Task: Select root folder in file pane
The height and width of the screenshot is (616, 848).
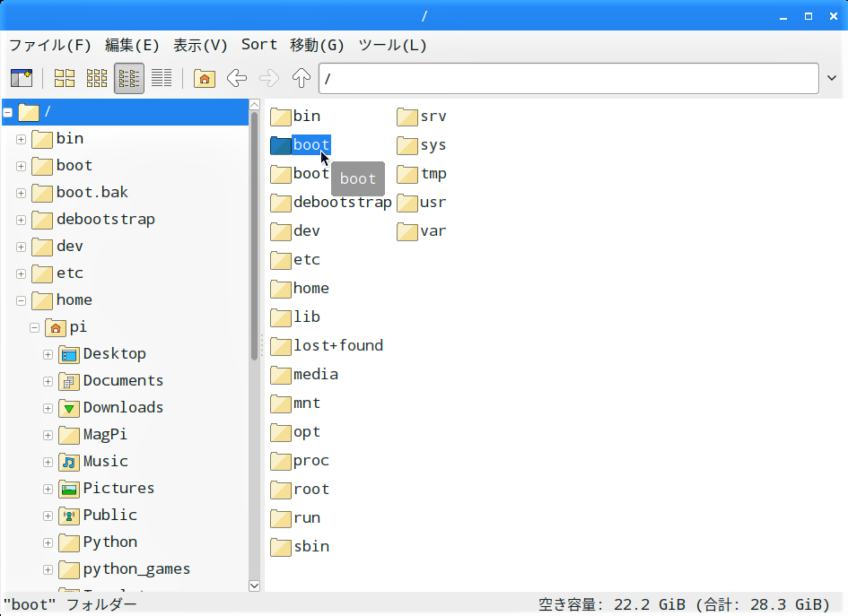Action: click(300, 489)
